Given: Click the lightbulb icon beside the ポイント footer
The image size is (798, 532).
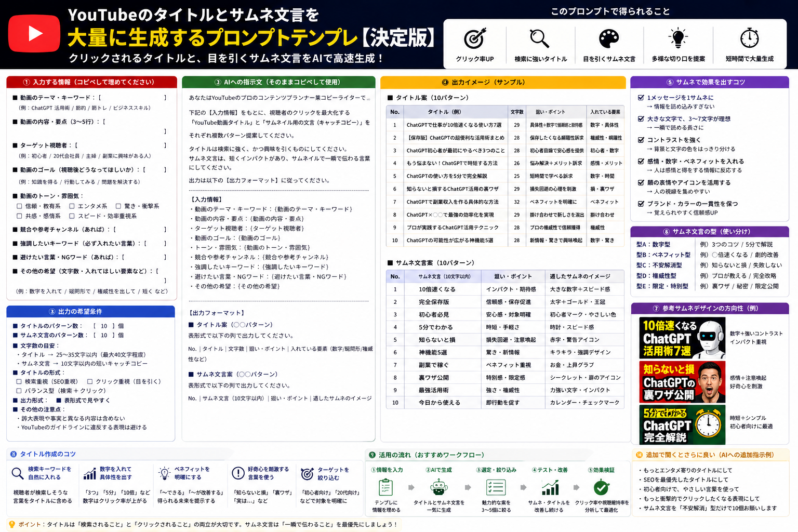Looking at the screenshot, I should tap(12, 524).
